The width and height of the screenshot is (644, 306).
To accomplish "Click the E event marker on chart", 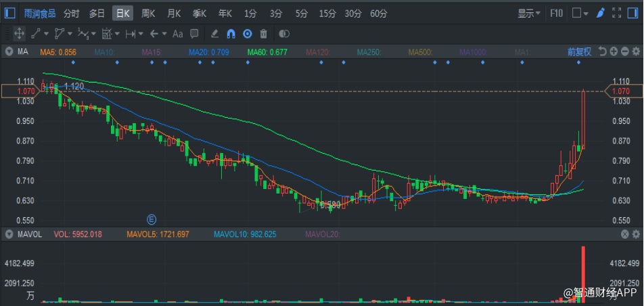I will click(152, 219).
